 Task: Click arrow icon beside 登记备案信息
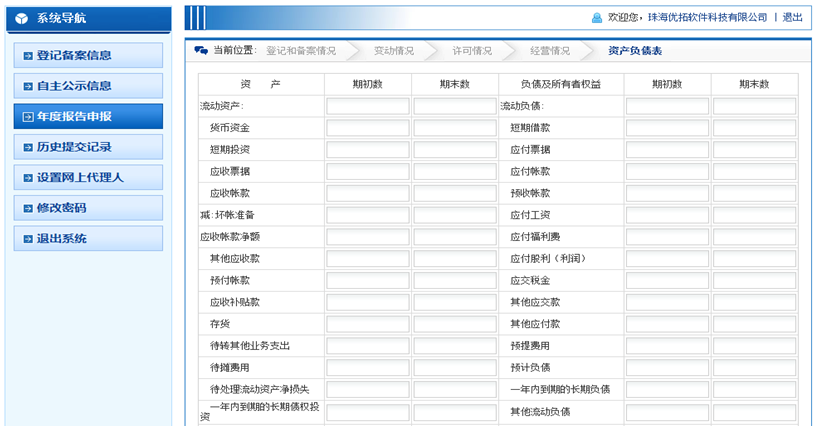coord(28,56)
